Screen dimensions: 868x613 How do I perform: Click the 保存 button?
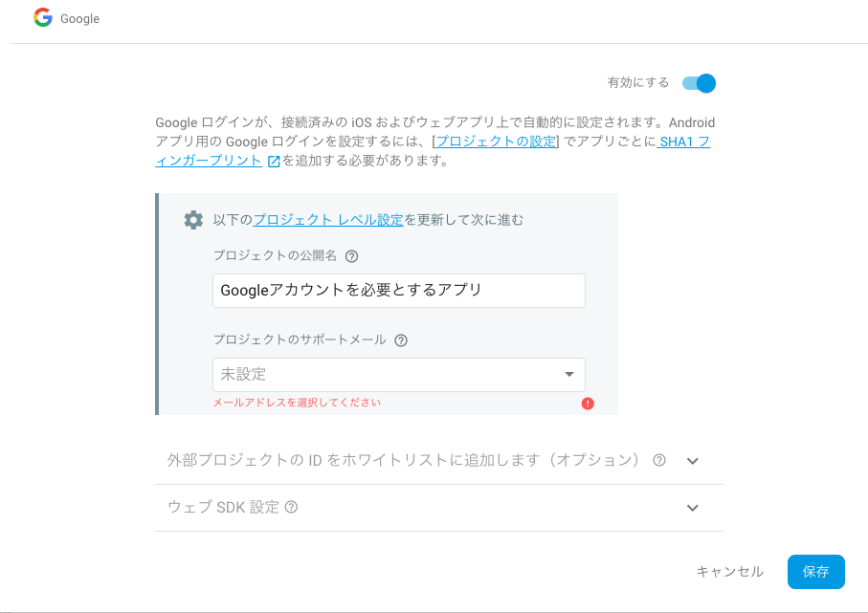816,572
